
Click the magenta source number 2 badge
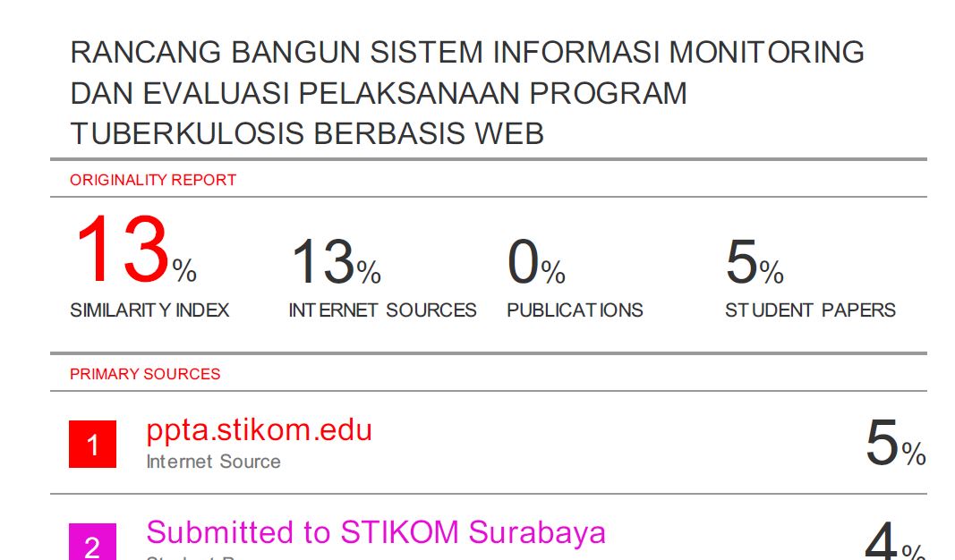click(92, 542)
